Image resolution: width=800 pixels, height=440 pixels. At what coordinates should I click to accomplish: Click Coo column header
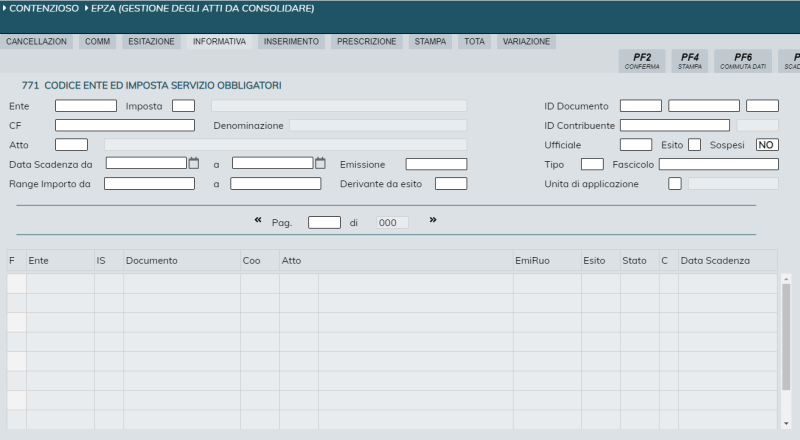[260, 260]
